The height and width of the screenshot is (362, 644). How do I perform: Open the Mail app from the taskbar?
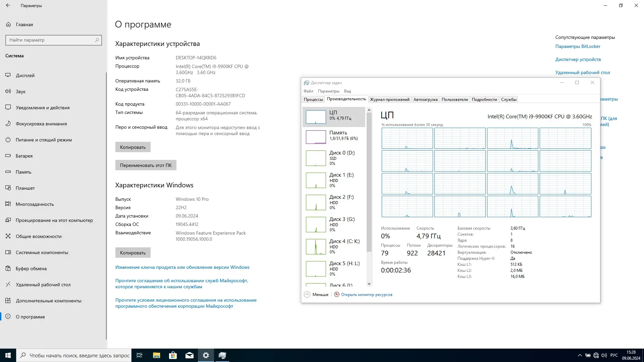[189, 355]
